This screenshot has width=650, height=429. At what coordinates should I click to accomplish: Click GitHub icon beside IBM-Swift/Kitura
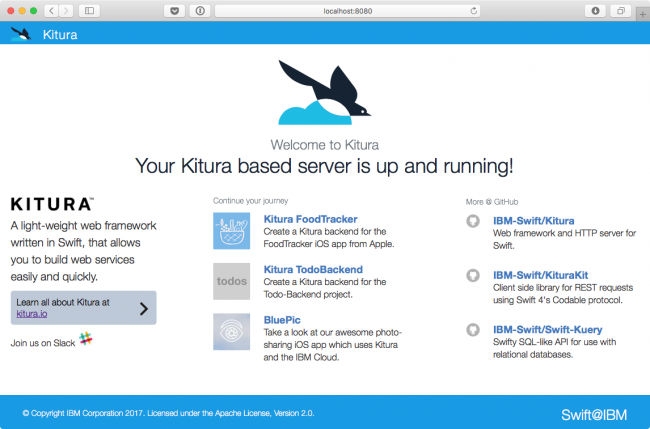point(473,221)
